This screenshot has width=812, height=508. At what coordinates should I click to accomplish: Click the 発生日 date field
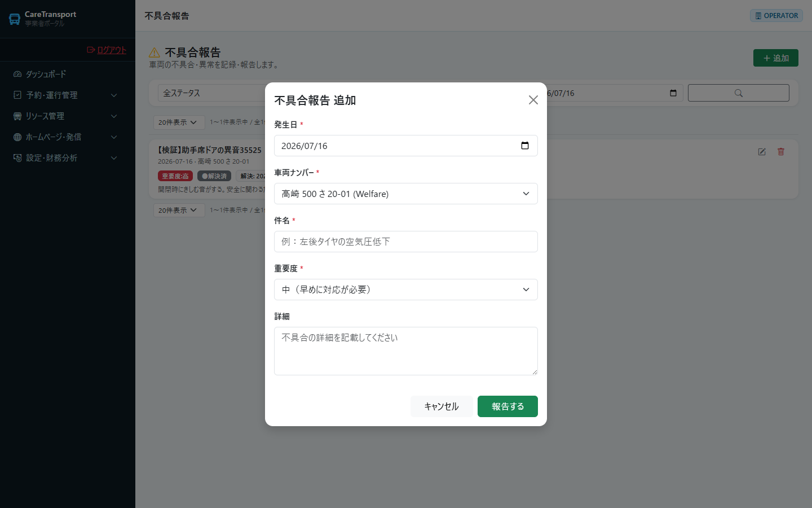(405, 146)
